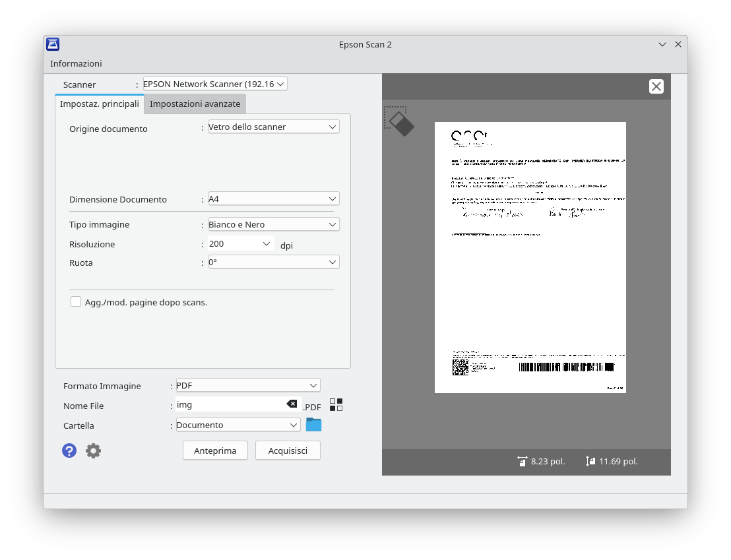The image size is (731, 560).
Task: Open Formato Immagine PDF dropdown
Action: point(248,385)
